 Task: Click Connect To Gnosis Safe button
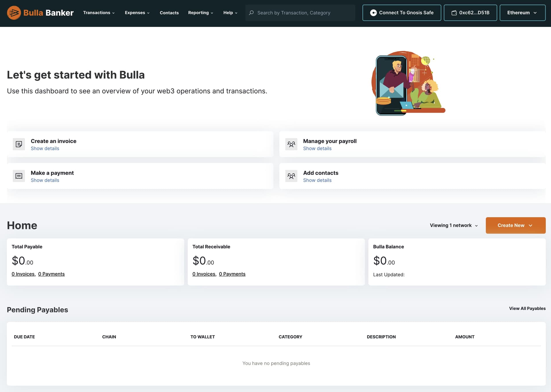pos(401,13)
